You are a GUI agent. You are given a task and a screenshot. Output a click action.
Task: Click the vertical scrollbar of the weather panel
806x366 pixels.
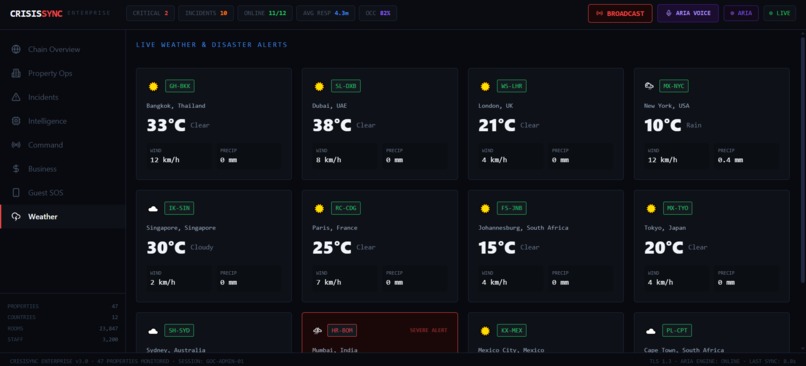coord(802,159)
